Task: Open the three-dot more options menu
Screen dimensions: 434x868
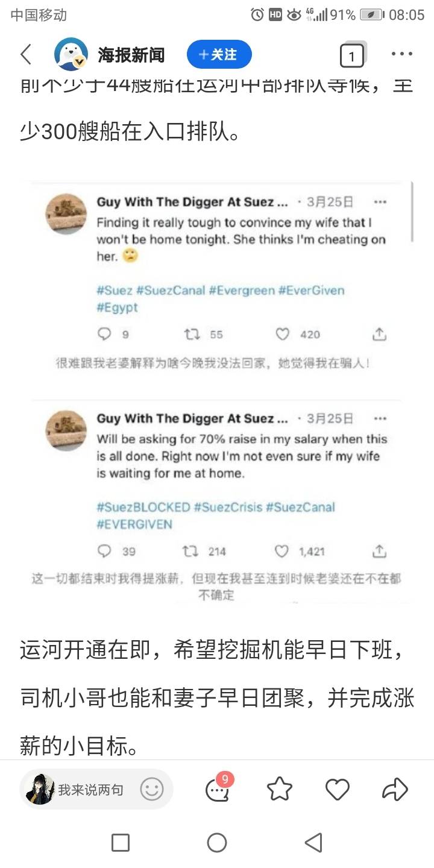Action: (402, 54)
